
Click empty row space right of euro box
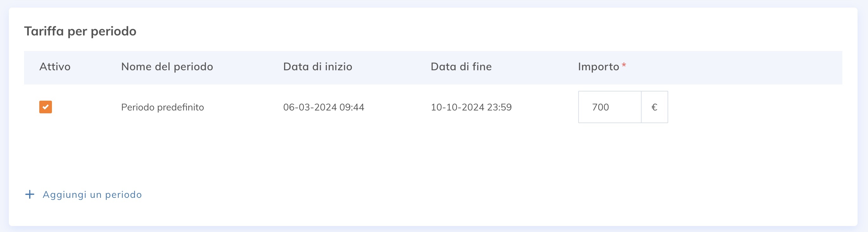point(755,107)
